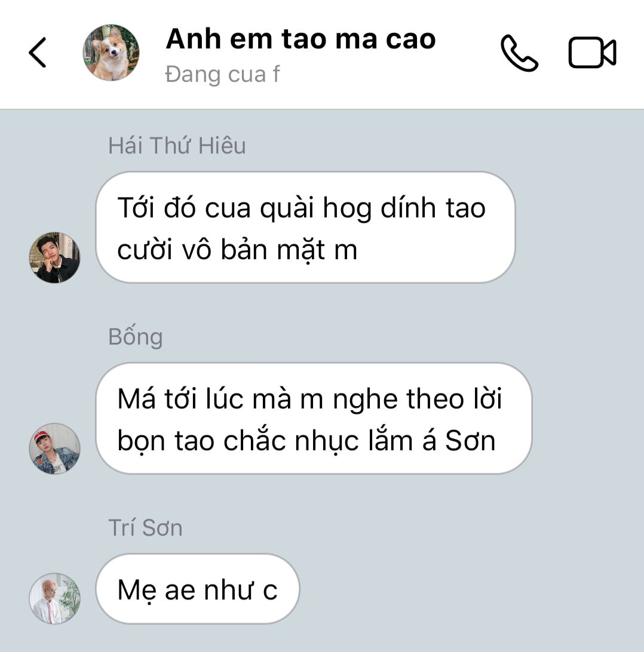Open Hái Thứ Hiêu's profile picture
This screenshot has height=652, width=644.
[54, 257]
